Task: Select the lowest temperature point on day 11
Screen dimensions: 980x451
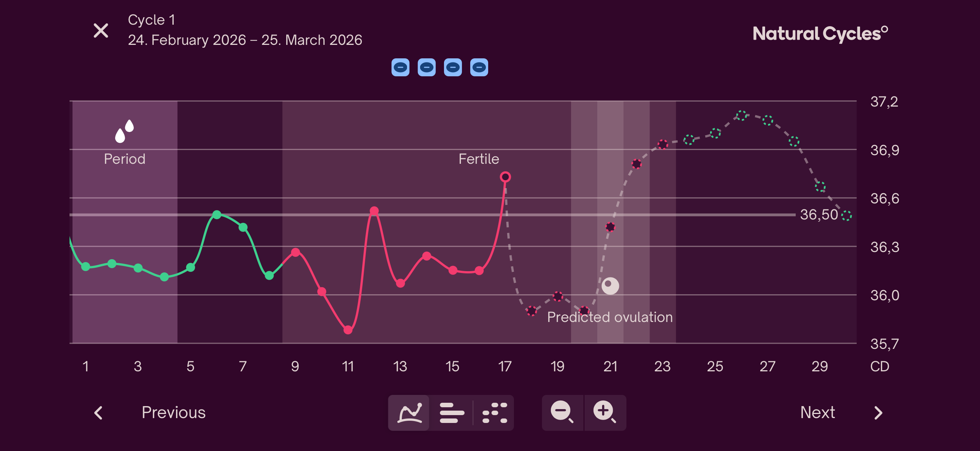Action: [348, 330]
